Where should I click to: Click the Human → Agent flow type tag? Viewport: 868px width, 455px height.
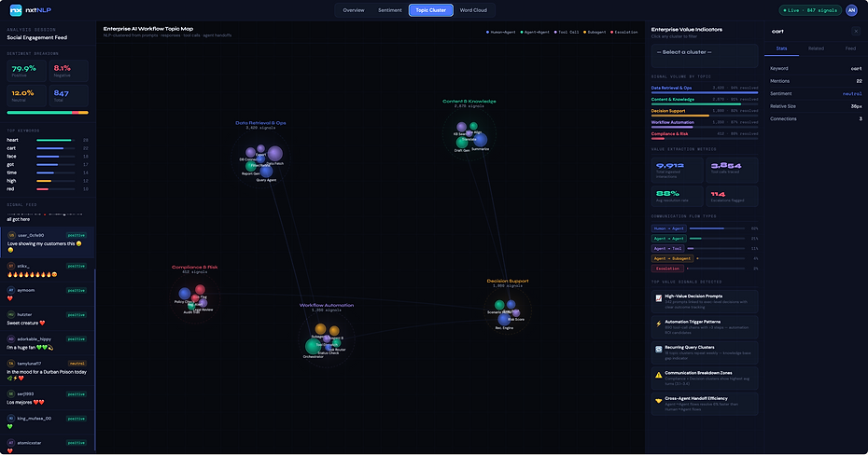click(x=668, y=228)
